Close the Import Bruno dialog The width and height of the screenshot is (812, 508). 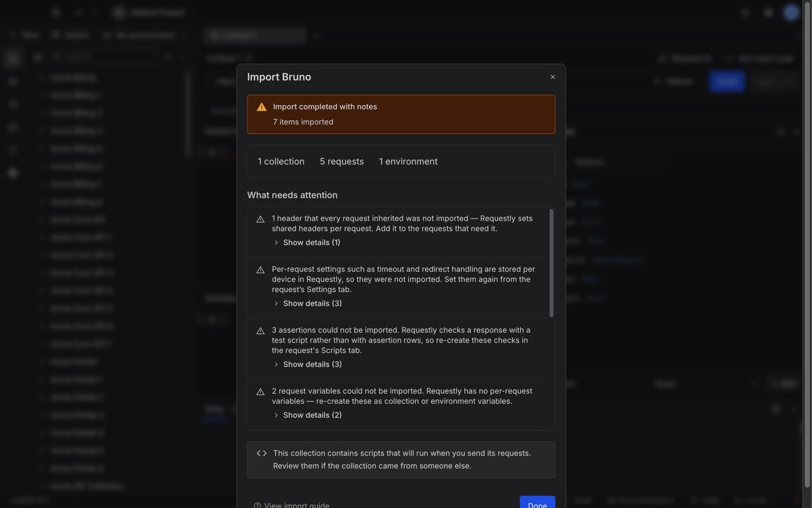click(x=553, y=77)
